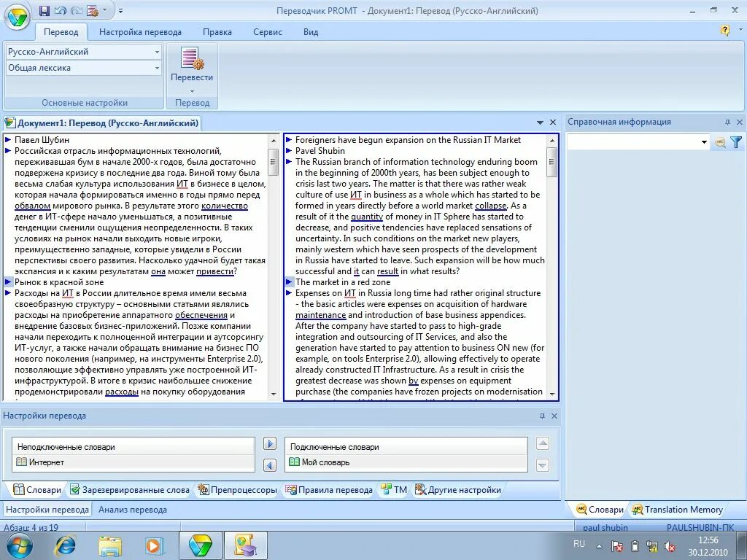
Task: Open Windows Explorer folder in taskbar
Action: click(110, 545)
